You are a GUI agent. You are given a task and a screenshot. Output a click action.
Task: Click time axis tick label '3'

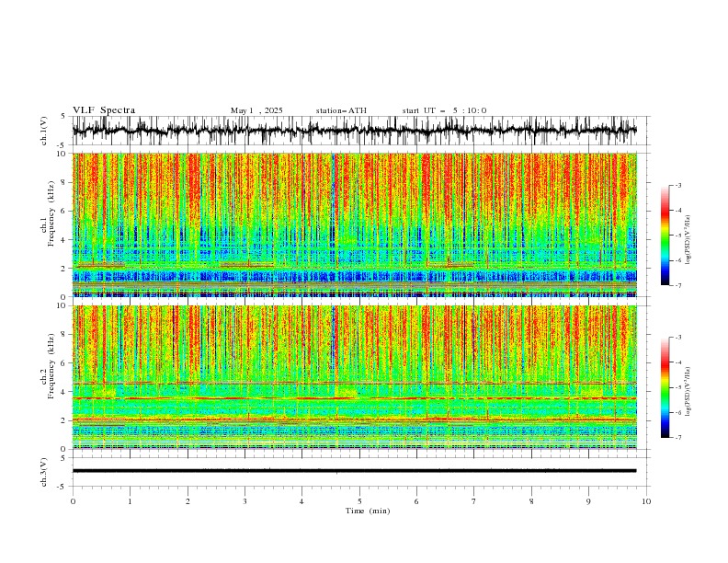245,501
